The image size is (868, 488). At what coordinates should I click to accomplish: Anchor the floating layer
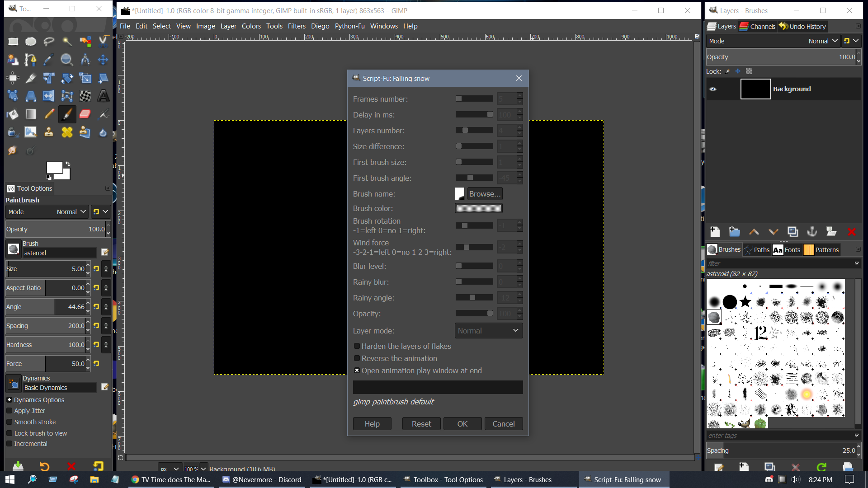tap(812, 232)
